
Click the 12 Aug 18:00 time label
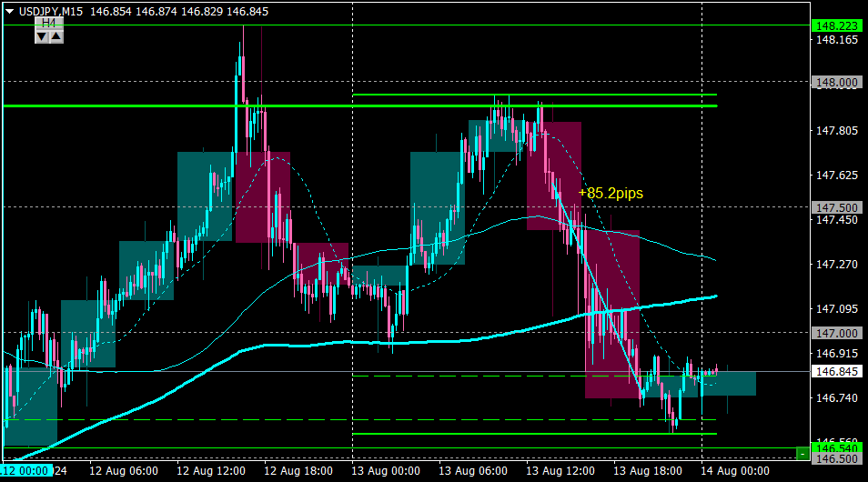tap(298, 471)
